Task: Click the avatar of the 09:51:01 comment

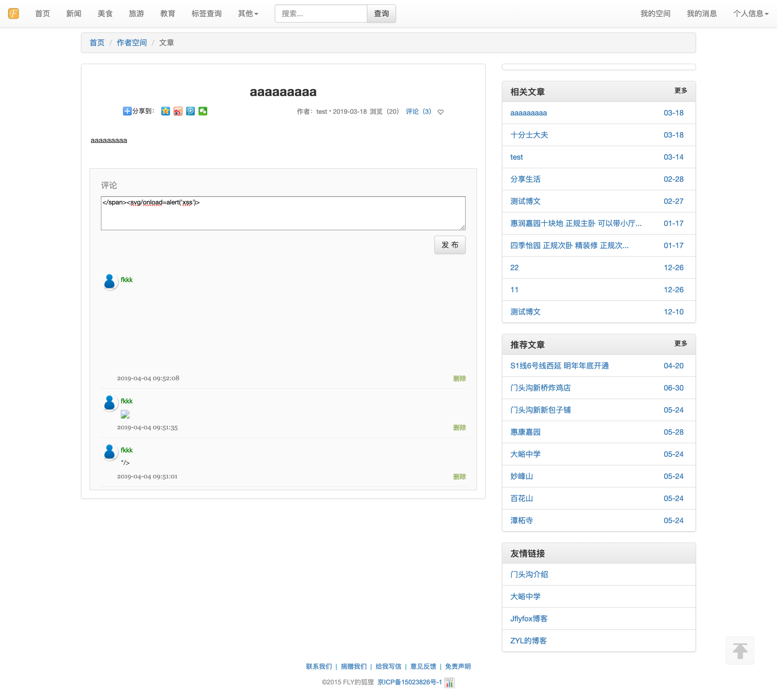Action: 110,452
